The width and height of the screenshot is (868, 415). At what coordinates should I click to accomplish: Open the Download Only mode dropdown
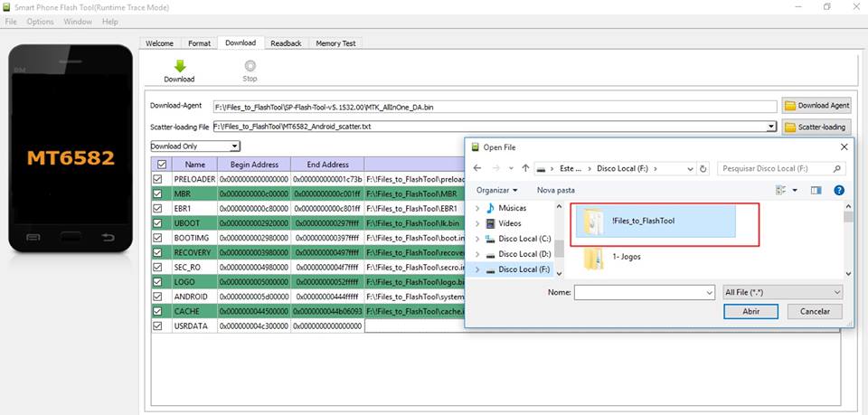pyautogui.click(x=235, y=146)
